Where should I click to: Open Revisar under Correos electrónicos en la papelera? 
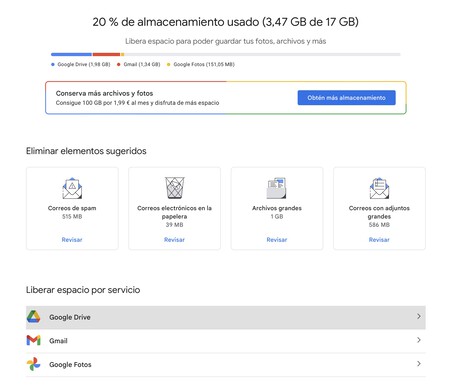coord(174,240)
